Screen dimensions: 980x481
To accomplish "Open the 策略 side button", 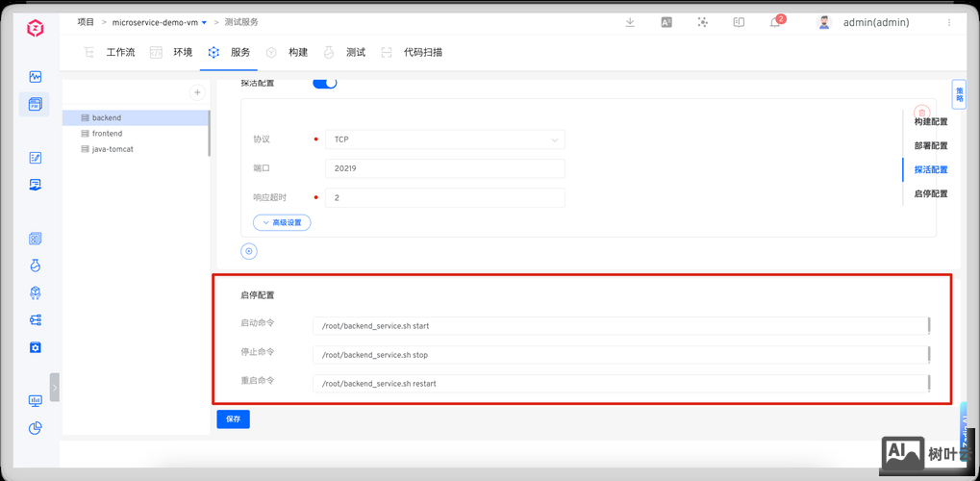I will [960, 94].
